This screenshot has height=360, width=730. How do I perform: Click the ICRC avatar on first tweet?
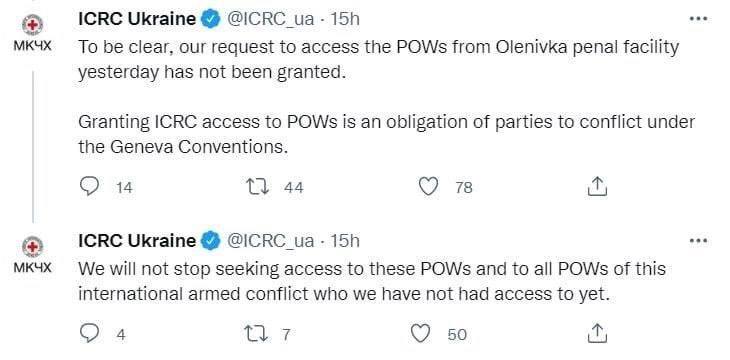[x=33, y=25]
